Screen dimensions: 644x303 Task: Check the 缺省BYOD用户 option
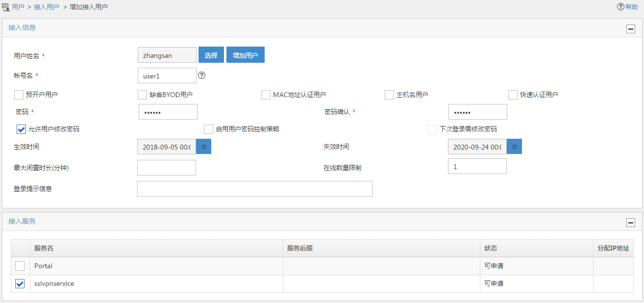click(x=143, y=95)
